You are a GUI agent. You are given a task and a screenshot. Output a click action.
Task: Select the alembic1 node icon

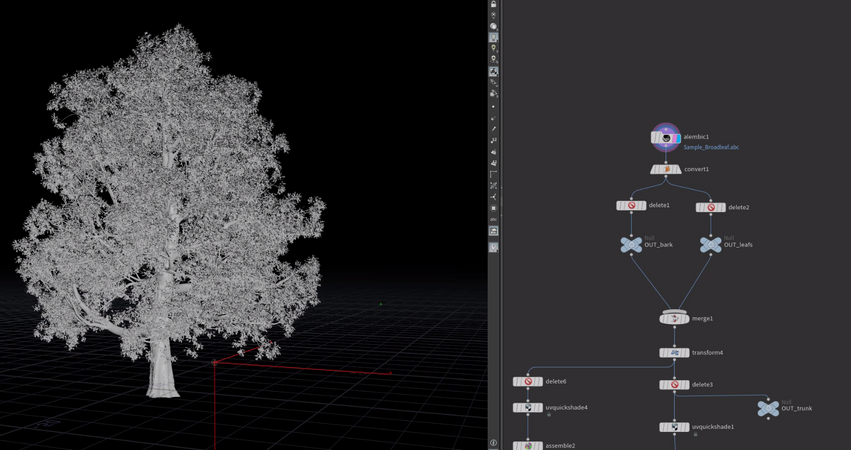pos(665,137)
